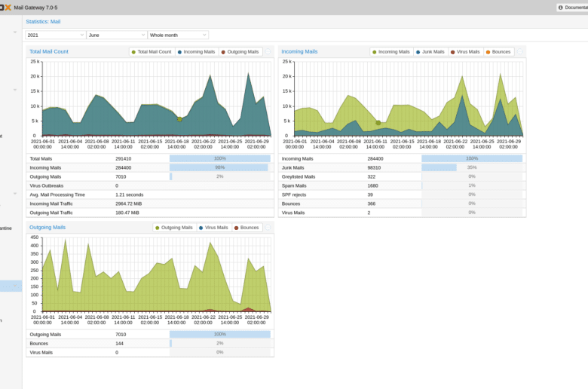Click the Total Mail Count panel title

coord(49,52)
